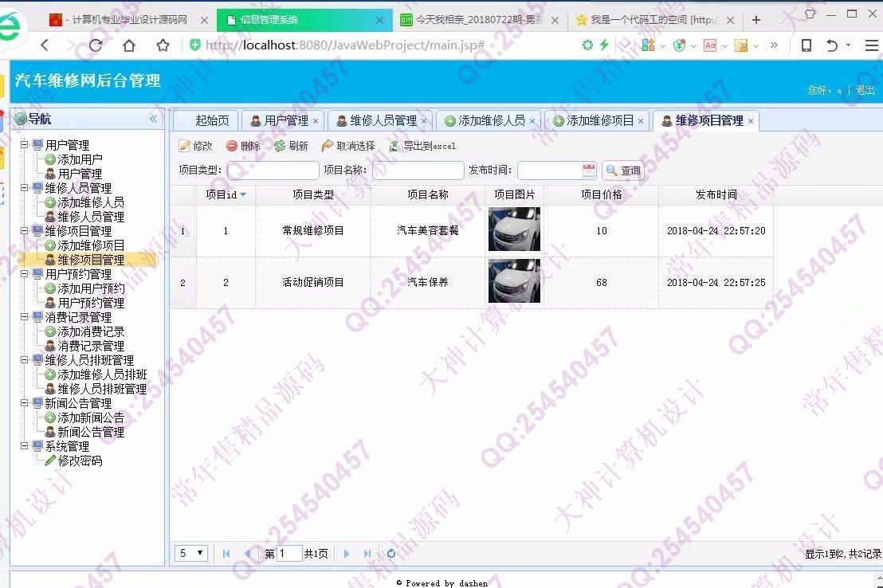Go to last page in pager
Screen dimensions: 883x588
[367, 554]
